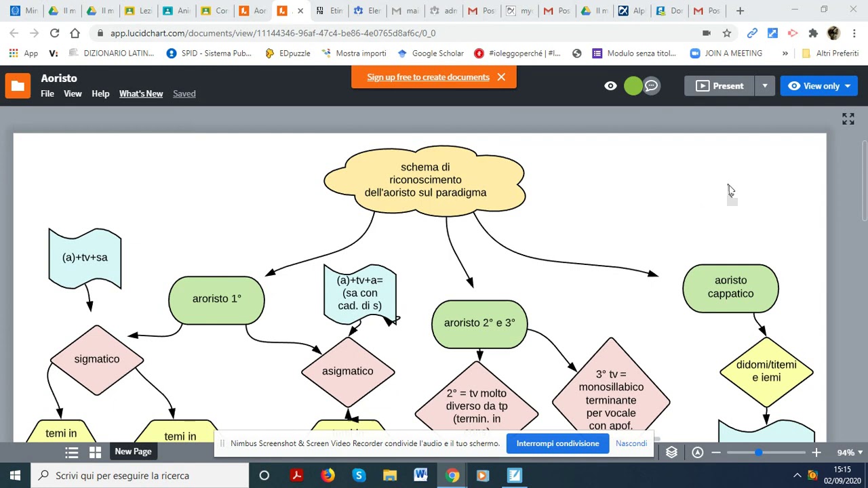Select the New Page tab

[x=133, y=451]
